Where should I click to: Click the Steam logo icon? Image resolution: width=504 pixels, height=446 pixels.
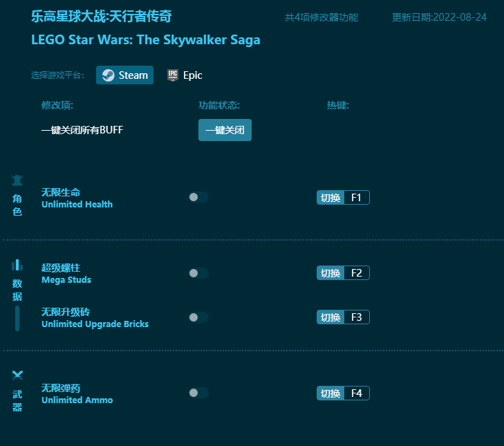click(109, 75)
